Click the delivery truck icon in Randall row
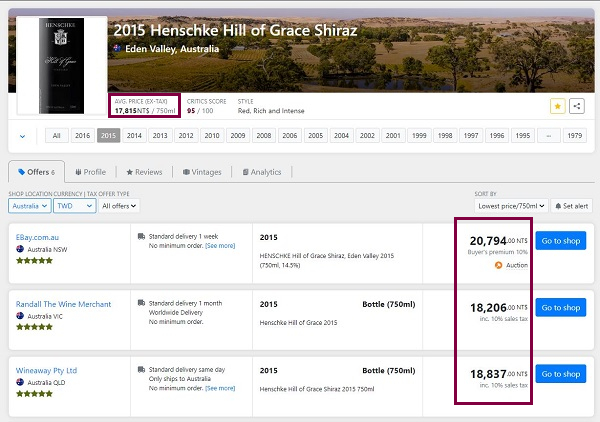 tap(141, 303)
